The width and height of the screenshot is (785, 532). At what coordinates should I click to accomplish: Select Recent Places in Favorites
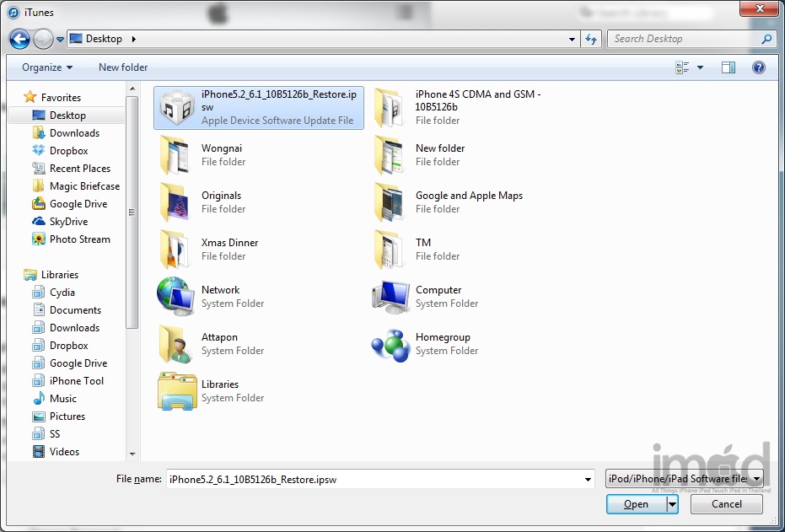(71, 168)
